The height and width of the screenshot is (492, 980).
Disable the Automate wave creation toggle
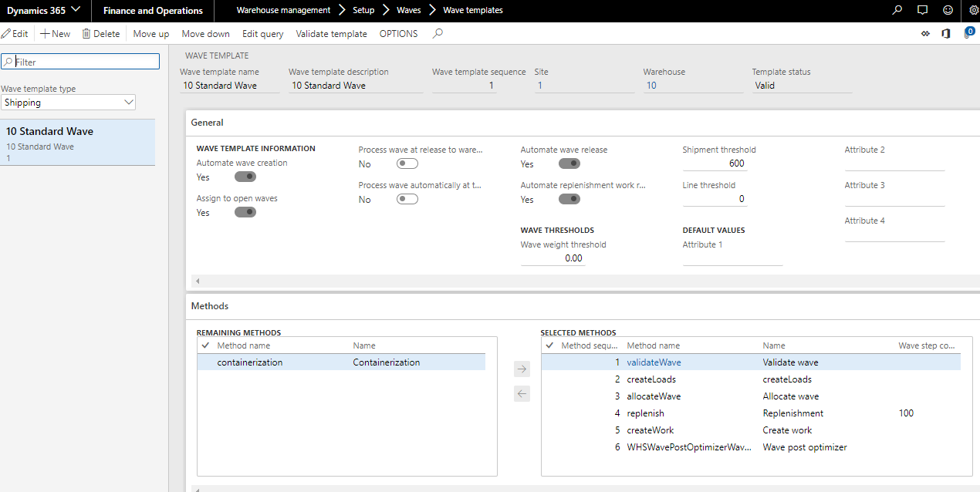click(x=245, y=177)
